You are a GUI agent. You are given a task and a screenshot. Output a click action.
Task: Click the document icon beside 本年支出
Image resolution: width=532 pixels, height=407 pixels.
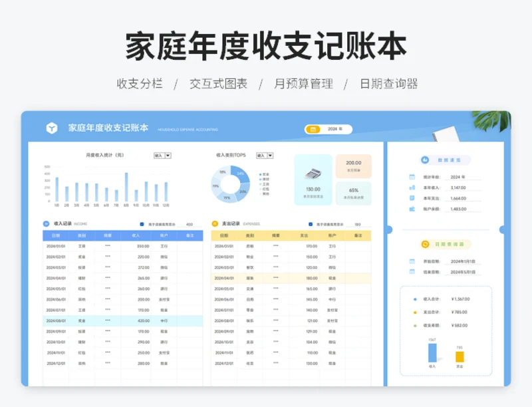coord(412,198)
